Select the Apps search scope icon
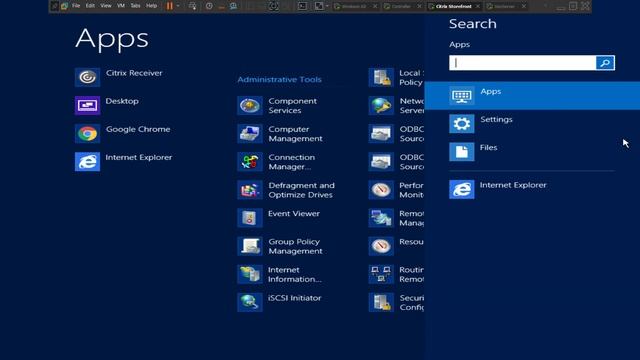Viewport: 640px width, 360px height. pyautogui.click(x=462, y=96)
